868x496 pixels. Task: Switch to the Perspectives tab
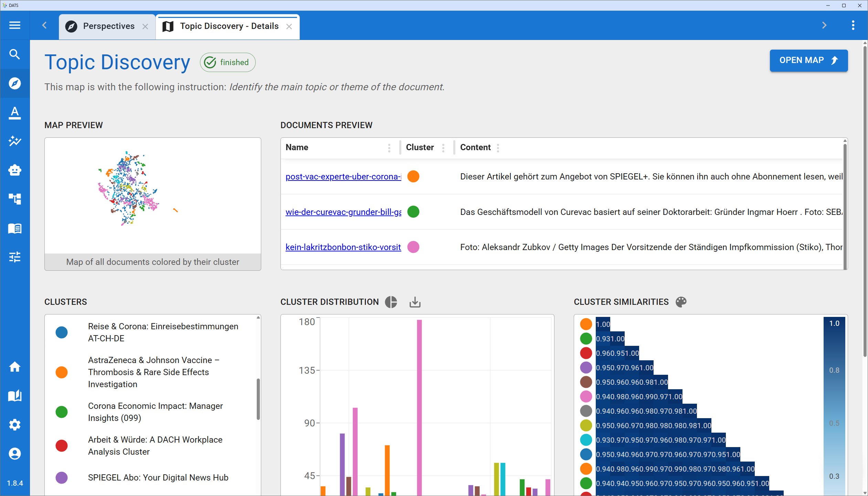click(x=107, y=27)
